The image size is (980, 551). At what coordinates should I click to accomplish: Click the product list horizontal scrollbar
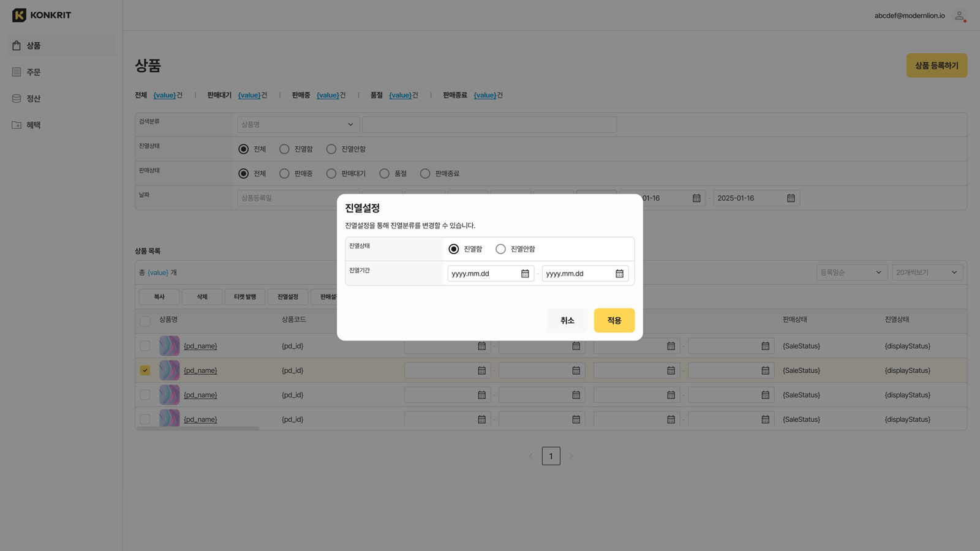coord(198,428)
